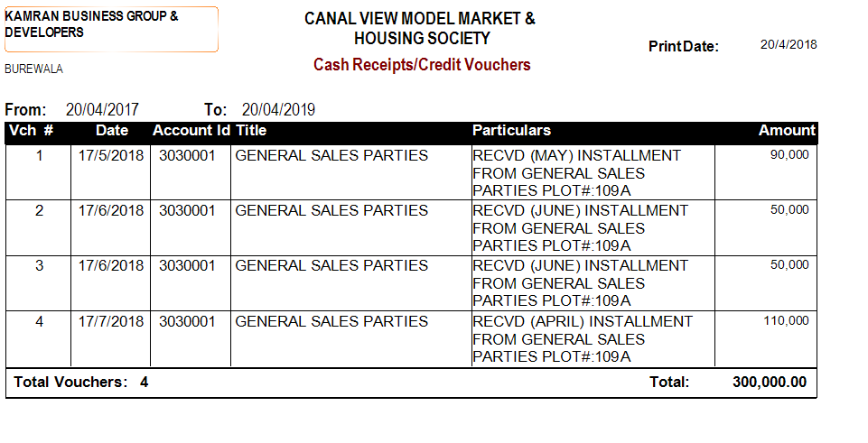Screen dimensions: 868x443
Task: Click the Kamran Business Group & Developers box
Action: pos(110,28)
